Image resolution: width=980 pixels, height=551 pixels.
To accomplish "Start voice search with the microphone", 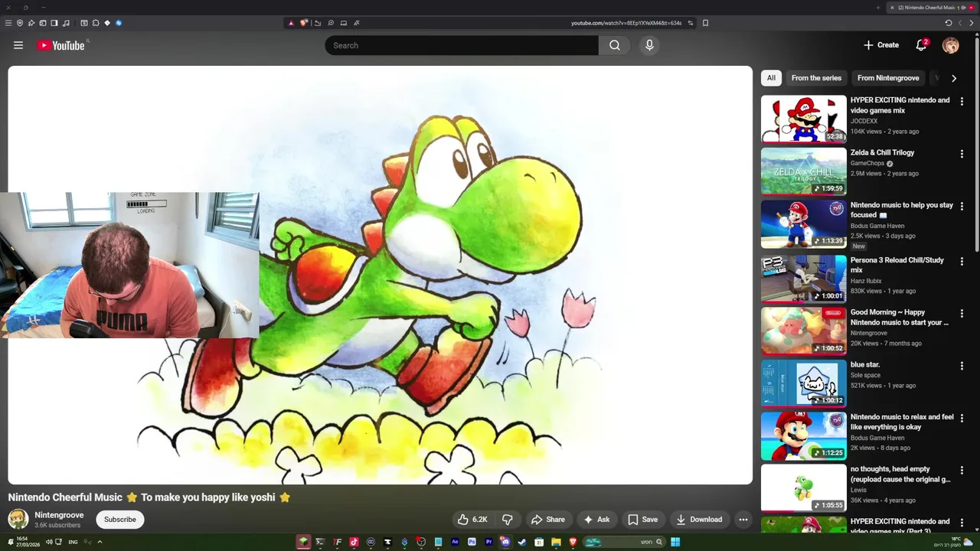I will pos(649,45).
